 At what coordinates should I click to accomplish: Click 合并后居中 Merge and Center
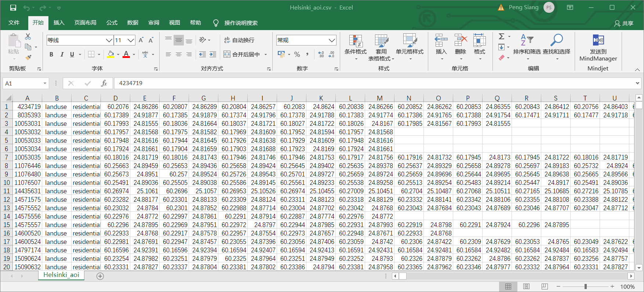[x=242, y=54]
